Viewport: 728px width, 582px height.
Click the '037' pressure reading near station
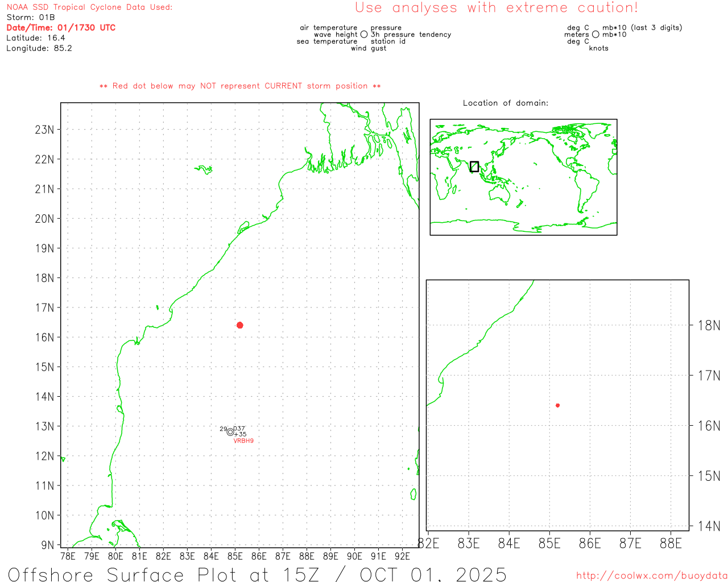click(239, 429)
